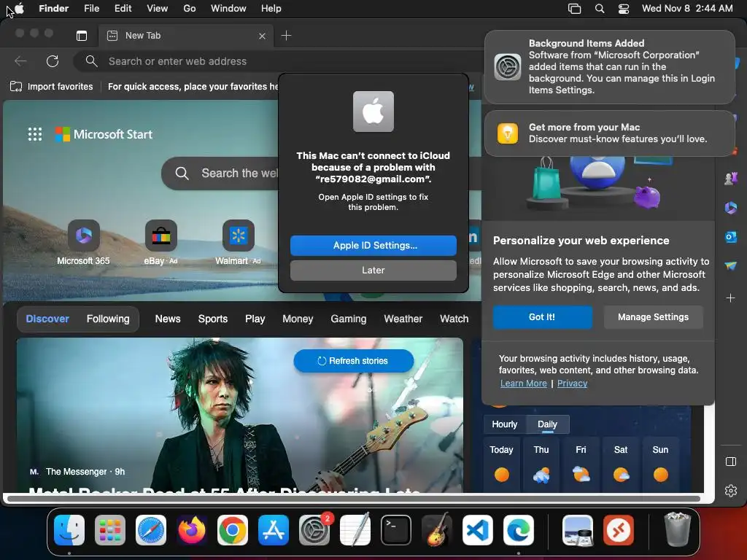Switch weather to Hourly tab
This screenshot has width=747, height=560.
(x=505, y=424)
